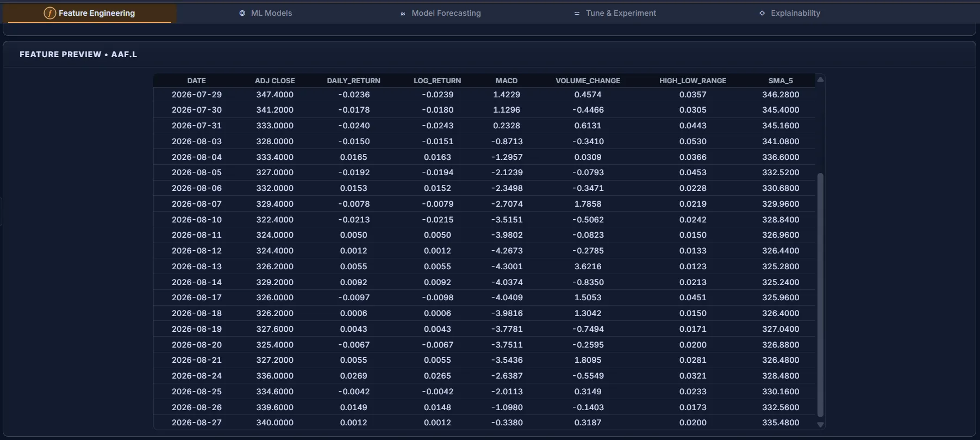This screenshot has height=440, width=980.
Task: Click adj close value 347.4000
Action: click(x=275, y=95)
